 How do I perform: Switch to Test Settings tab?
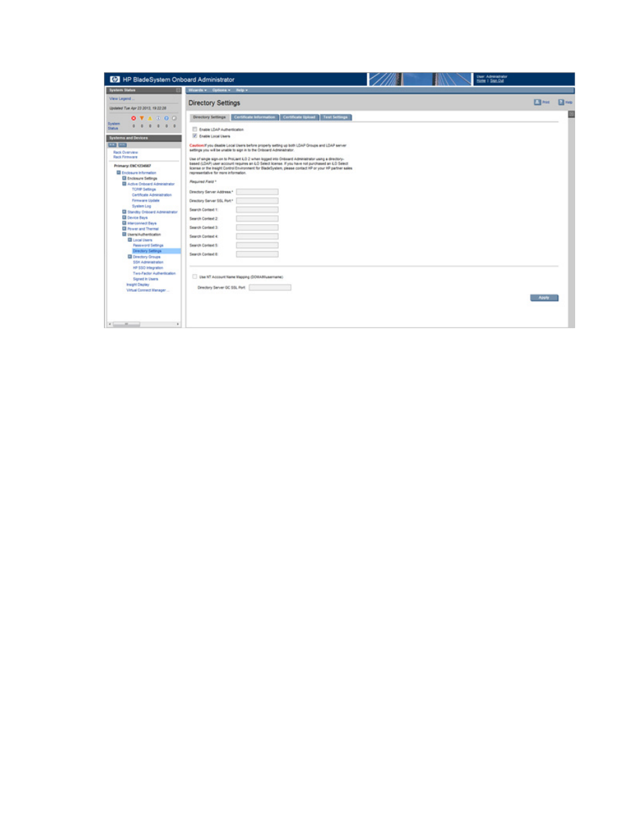coord(336,117)
